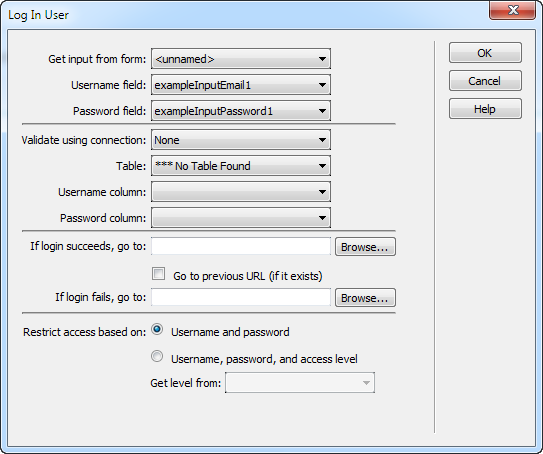Enable Go to previous URL checkbox
This screenshot has width=543, height=454.
(x=158, y=274)
